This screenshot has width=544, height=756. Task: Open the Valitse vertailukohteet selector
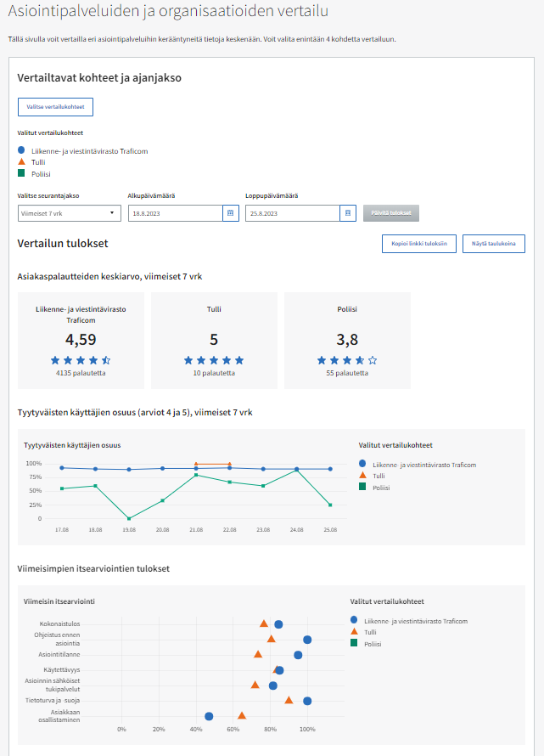click(x=55, y=107)
